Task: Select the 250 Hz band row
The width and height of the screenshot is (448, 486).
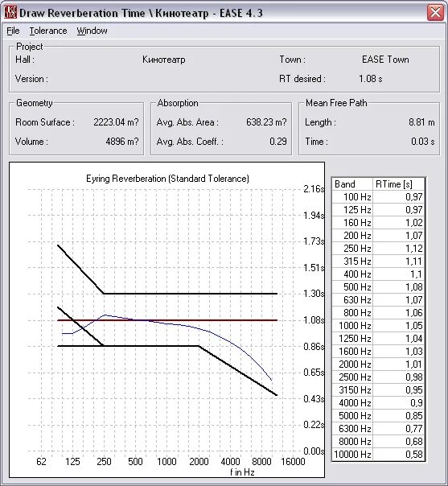Action: (378, 249)
